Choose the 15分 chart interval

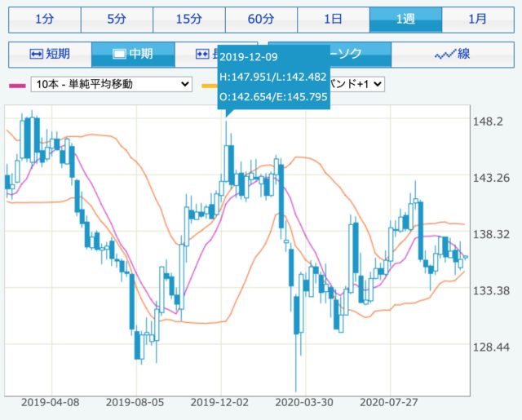pos(188,18)
